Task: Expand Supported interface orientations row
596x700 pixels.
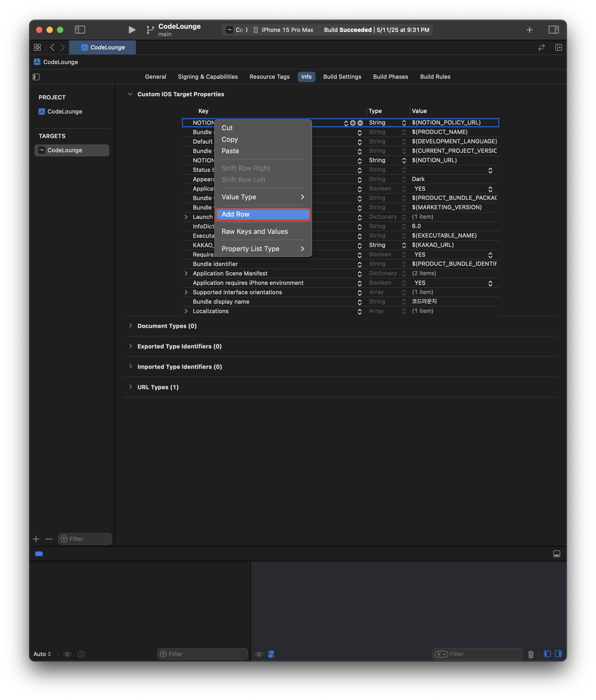Action: click(x=186, y=292)
